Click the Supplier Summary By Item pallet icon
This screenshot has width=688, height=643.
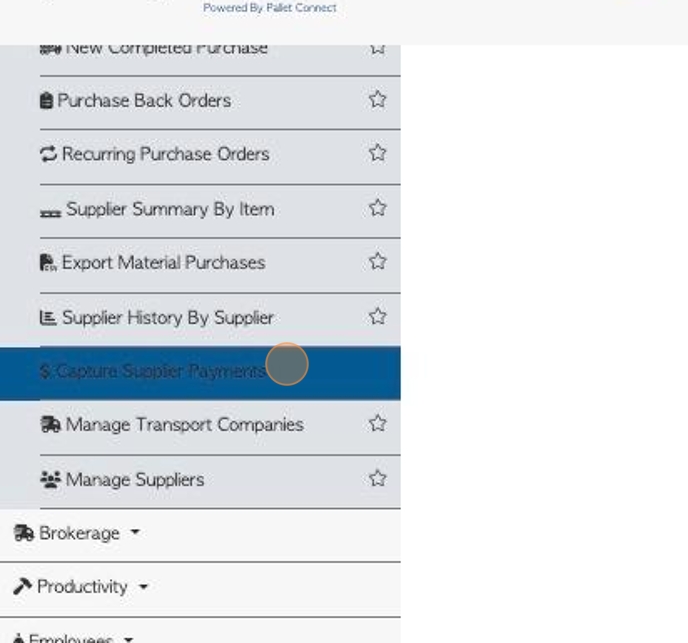point(50,213)
